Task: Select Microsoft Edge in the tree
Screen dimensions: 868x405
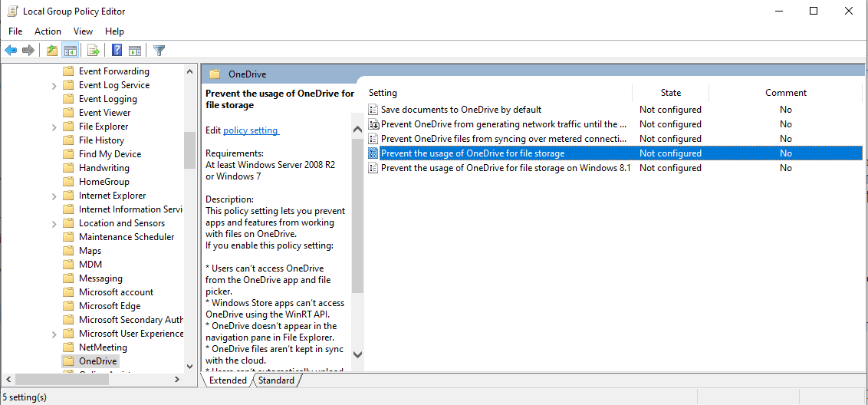Action: pyautogui.click(x=110, y=306)
